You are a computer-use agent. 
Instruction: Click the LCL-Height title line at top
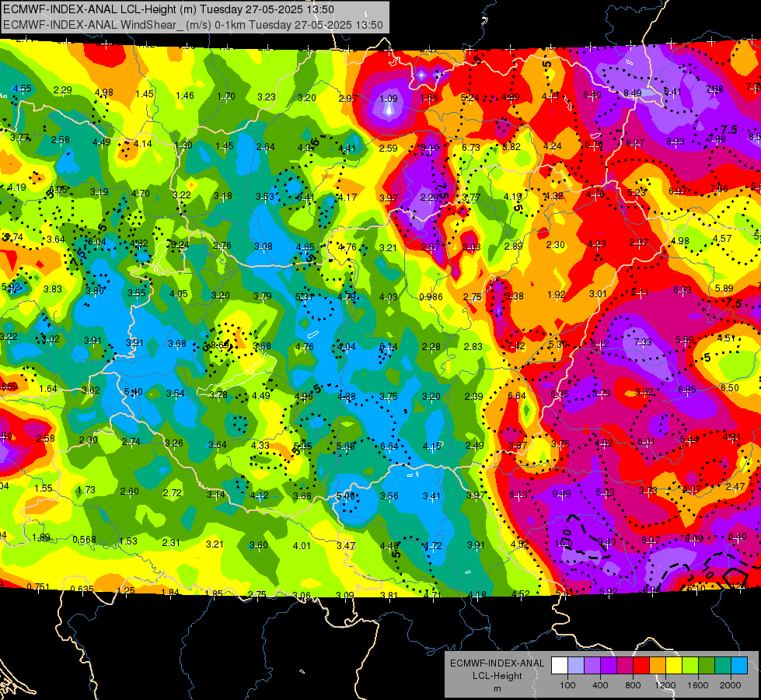[169, 9]
